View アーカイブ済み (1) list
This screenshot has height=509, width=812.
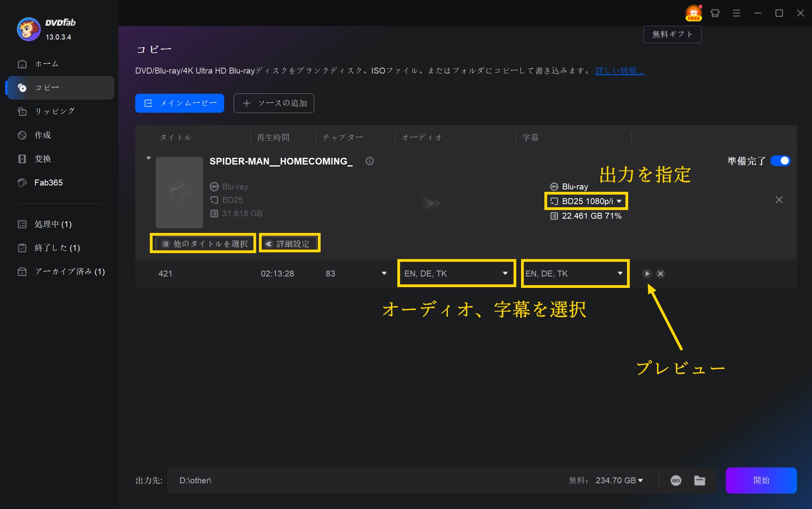pyautogui.click(x=60, y=272)
